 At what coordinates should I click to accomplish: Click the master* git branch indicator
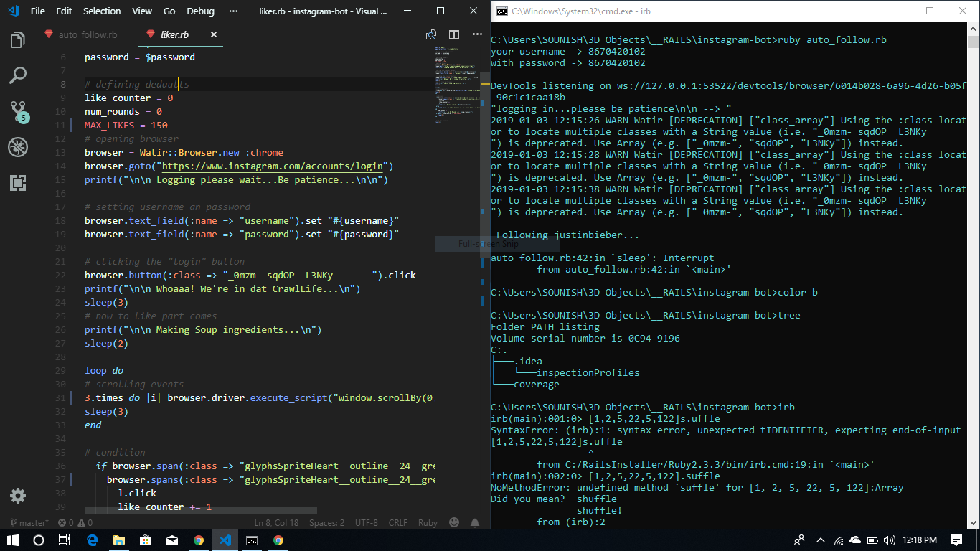tap(29, 523)
